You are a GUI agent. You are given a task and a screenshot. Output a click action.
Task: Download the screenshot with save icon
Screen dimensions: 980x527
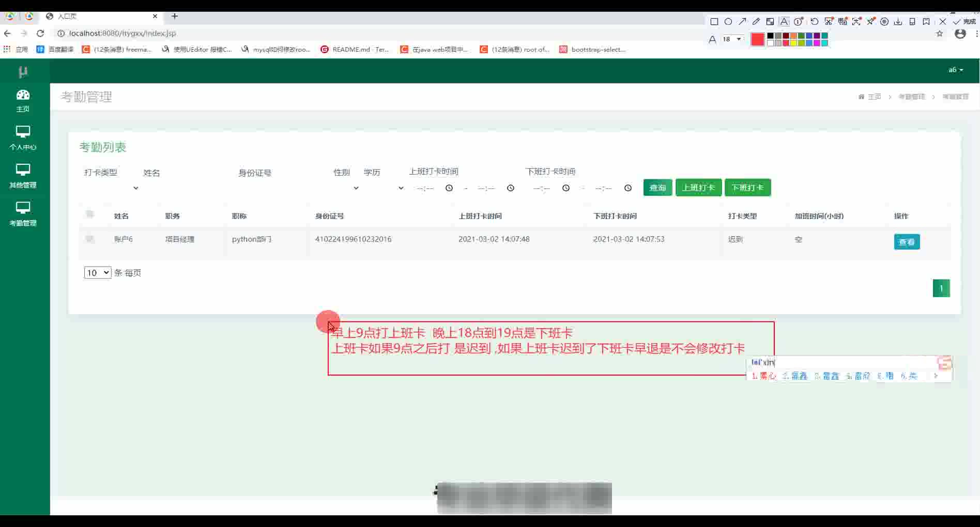[898, 22]
